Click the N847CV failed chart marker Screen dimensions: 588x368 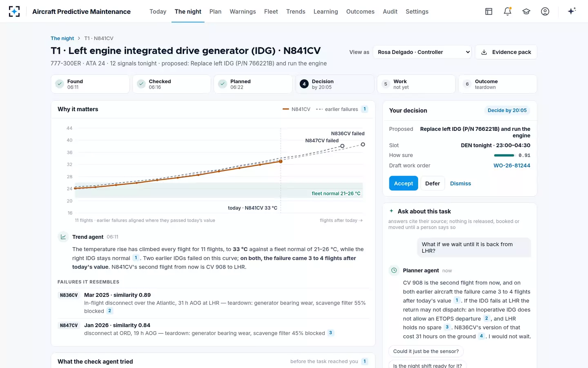point(342,146)
